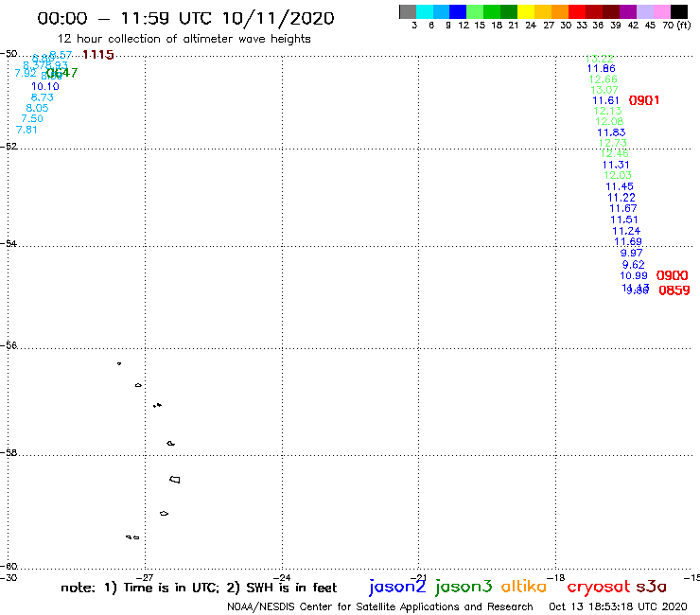Click the green 0647 pass time label
The height and width of the screenshot is (615, 700).
pos(62,72)
